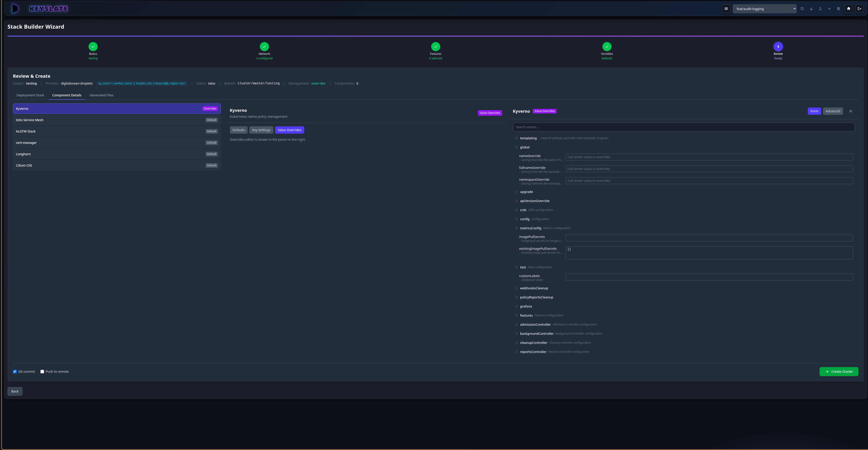Focus the Search values field
Screen dimensions: 868x450
tap(683, 127)
